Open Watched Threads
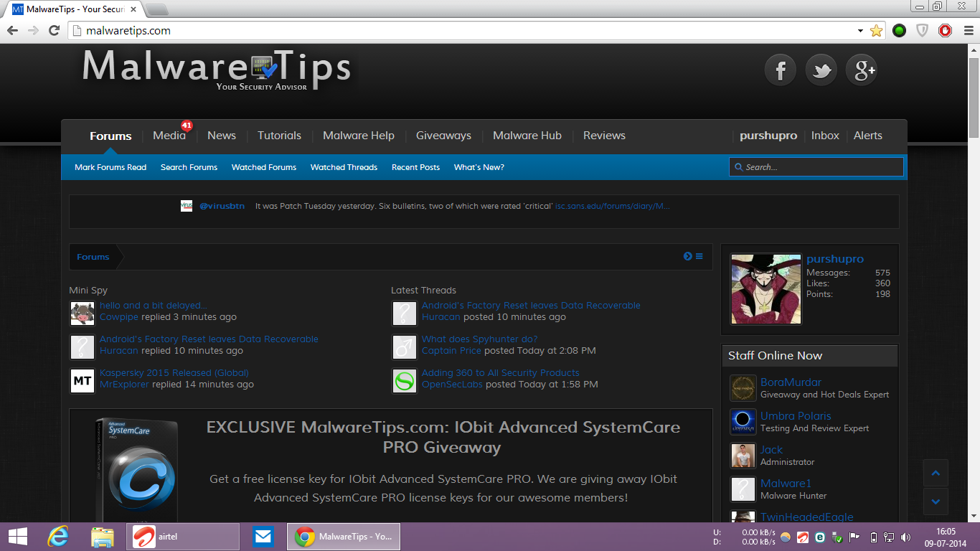 tap(344, 167)
